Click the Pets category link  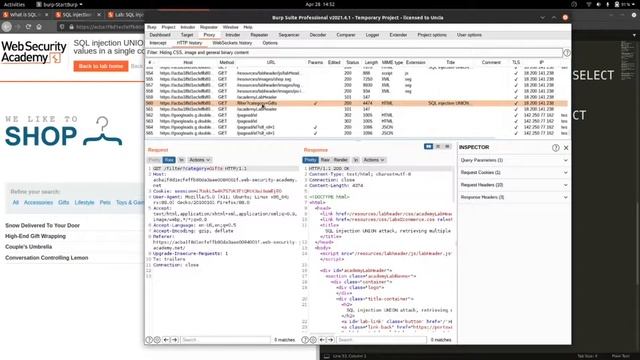click(105, 202)
